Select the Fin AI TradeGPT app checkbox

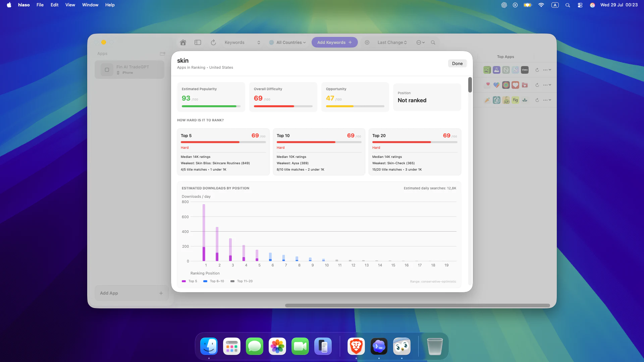pyautogui.click(x=107, y=70)
